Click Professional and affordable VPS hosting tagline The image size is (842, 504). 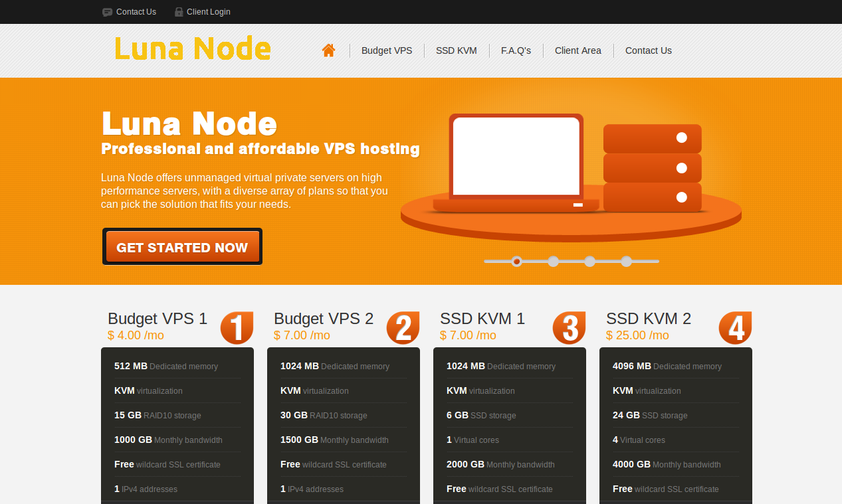tap(261, 149)
